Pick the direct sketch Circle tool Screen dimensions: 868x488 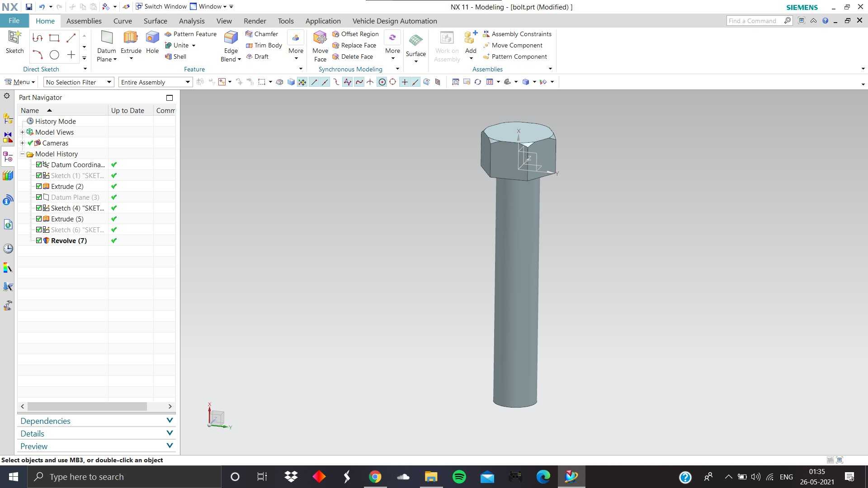54,55
